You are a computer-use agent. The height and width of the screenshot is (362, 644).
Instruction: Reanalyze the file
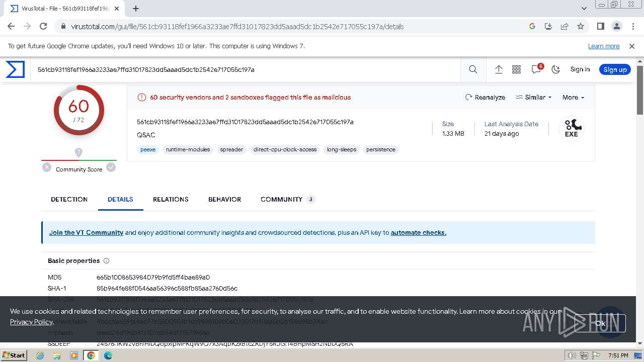(485, 98)
